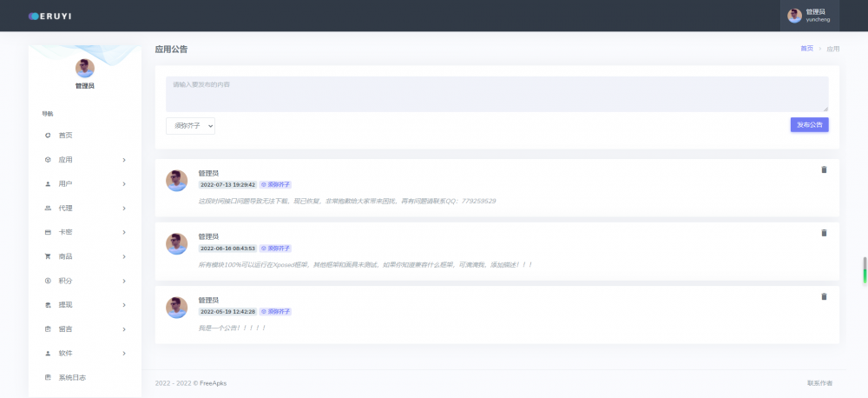Open the 须弥芥子 app selection dropdown
Viewport: 868px width, 398px height.
click(190, 126)
